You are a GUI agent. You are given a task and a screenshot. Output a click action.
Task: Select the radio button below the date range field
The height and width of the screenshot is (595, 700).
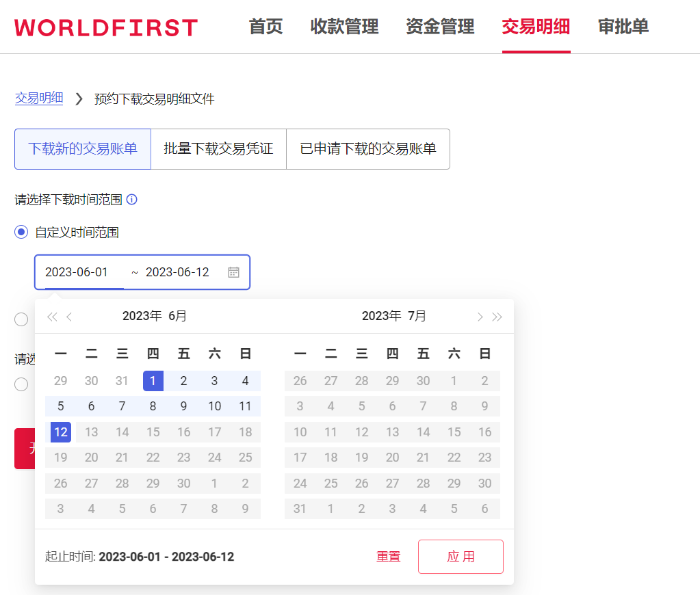click(21, 319)
